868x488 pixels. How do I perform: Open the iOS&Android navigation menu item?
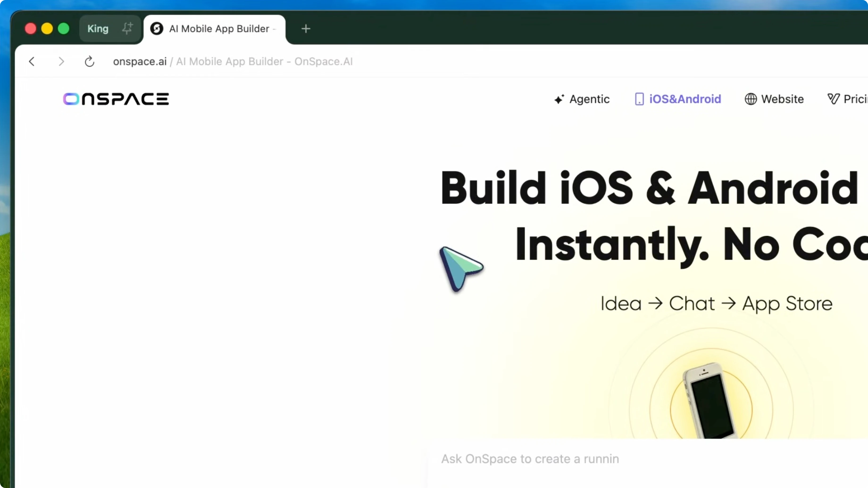tap(685, 99)
